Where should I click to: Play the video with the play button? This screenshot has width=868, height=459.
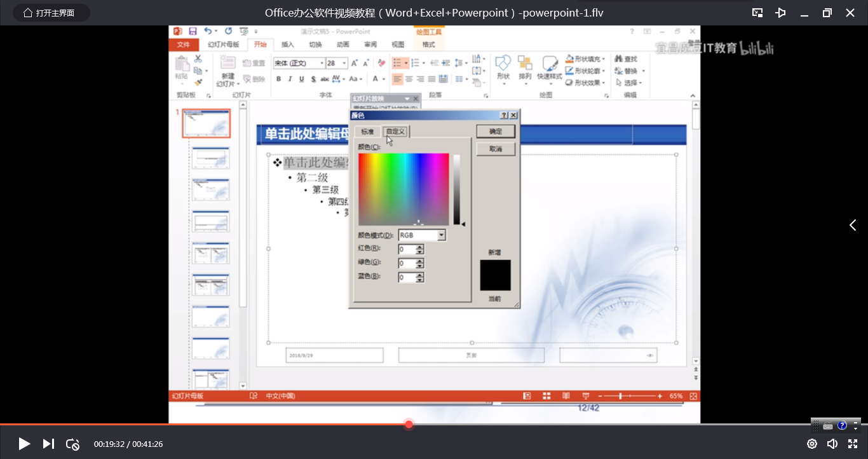24,444
